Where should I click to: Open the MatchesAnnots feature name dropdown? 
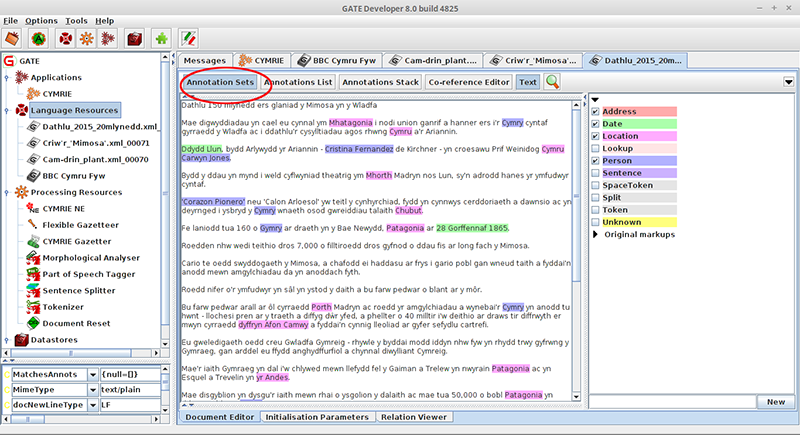click(x=93, y=374)
